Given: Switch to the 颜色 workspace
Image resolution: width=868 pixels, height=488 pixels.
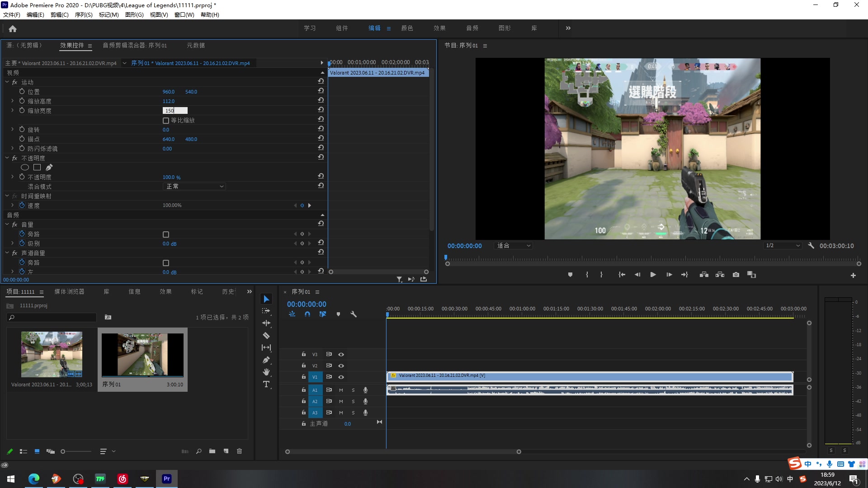Looking at the screenshot, I should (x=407, y=28).
